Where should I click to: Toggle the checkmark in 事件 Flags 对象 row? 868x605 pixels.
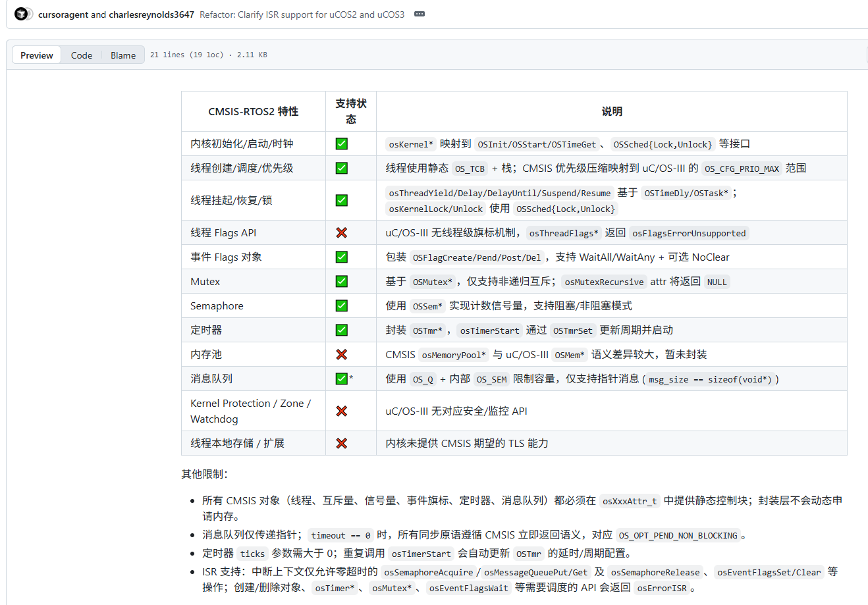pos(341,257)
